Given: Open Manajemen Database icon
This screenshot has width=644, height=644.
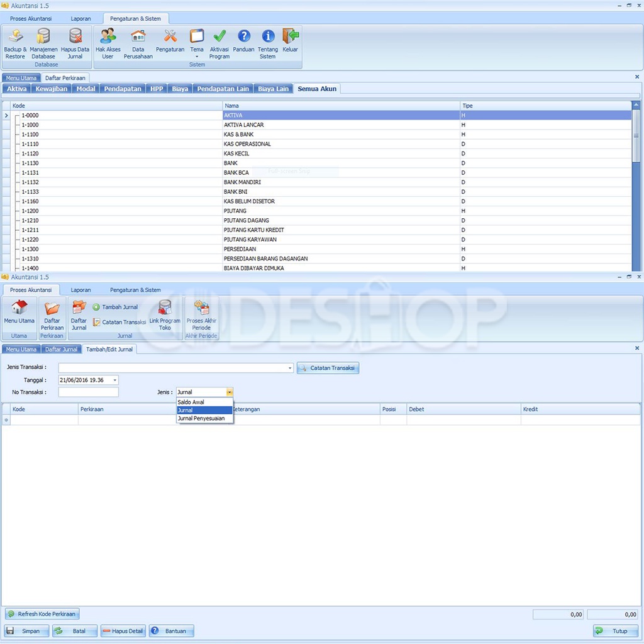Looking at the screenshot, I should [43, 43].
